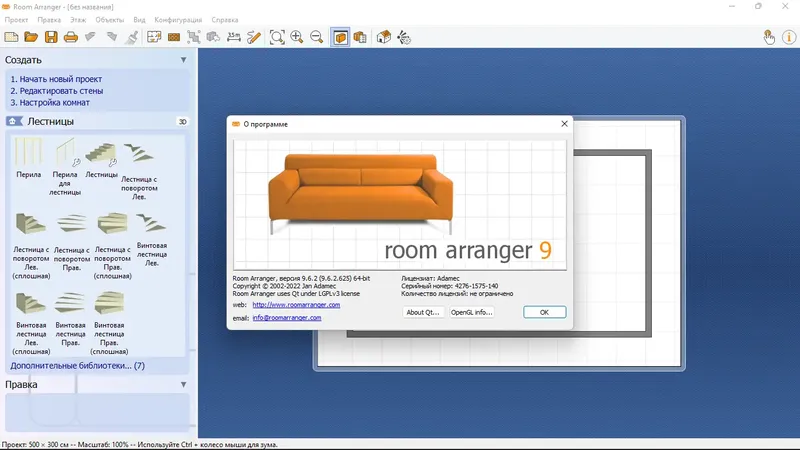Click the floor plan walls toolbar icon
This screenshot has width=800, height=450.
pyautogui.click(x=154, y=37)
